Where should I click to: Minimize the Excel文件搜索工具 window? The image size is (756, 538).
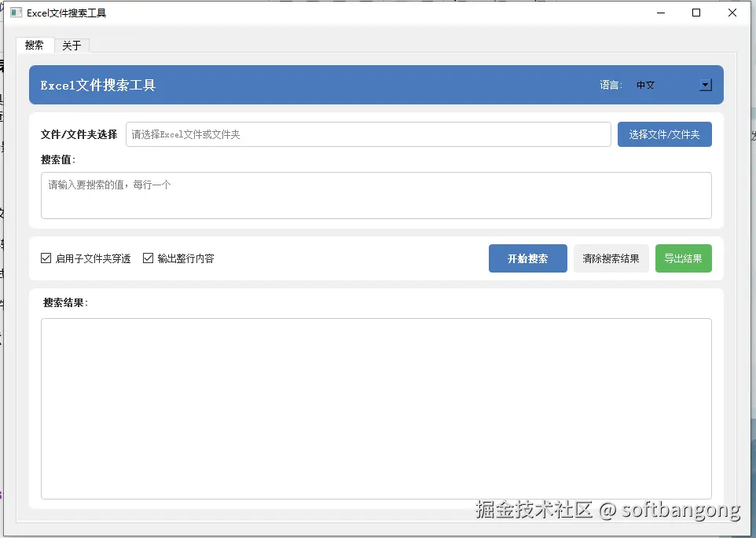pyautogui.click(x=661, y=13)
